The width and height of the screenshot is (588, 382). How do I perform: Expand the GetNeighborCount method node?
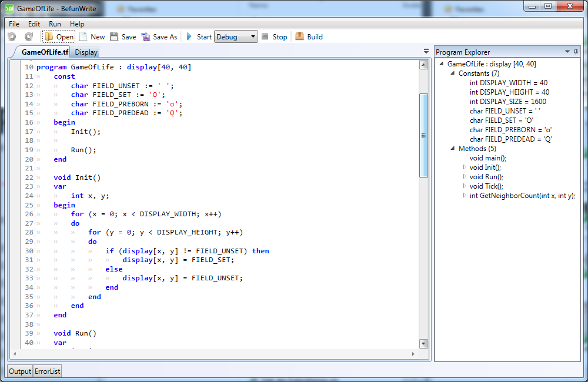pos(464,196)
